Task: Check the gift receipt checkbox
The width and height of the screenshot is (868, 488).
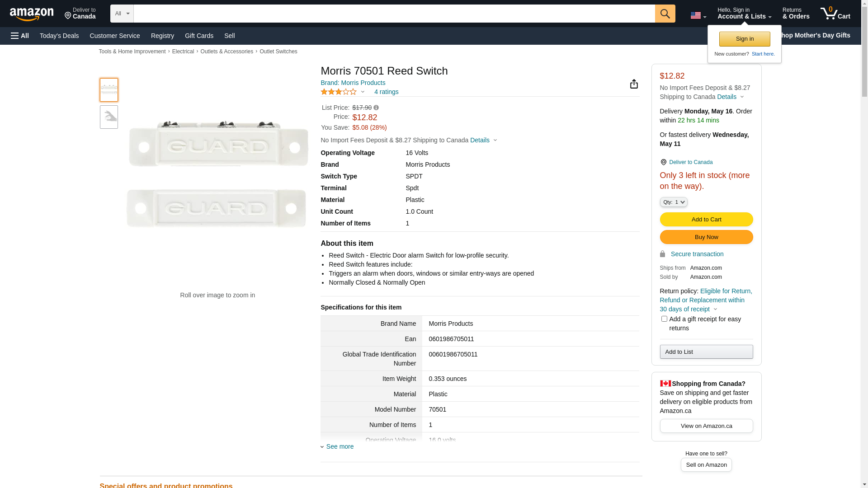Action: pos(664,319)
